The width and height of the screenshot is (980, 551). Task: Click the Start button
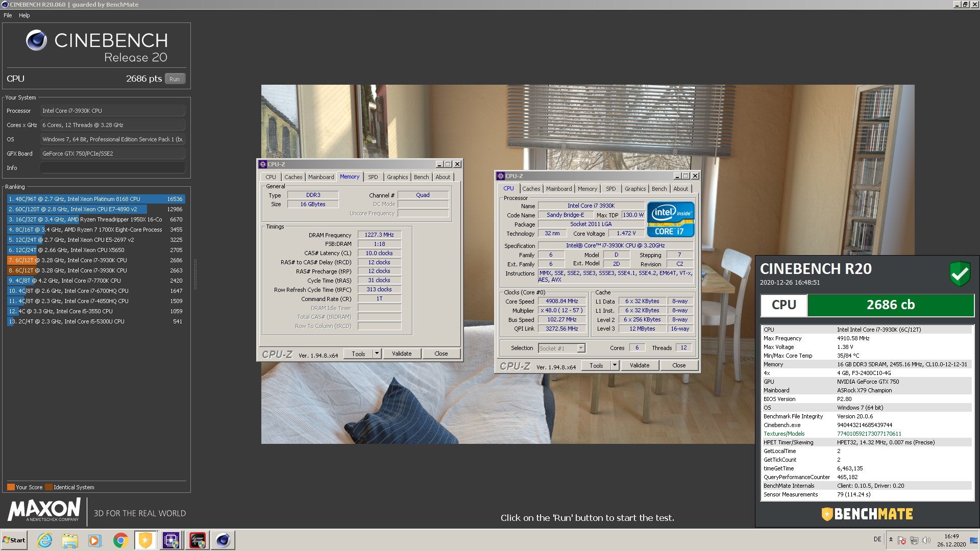coord(14,540)
